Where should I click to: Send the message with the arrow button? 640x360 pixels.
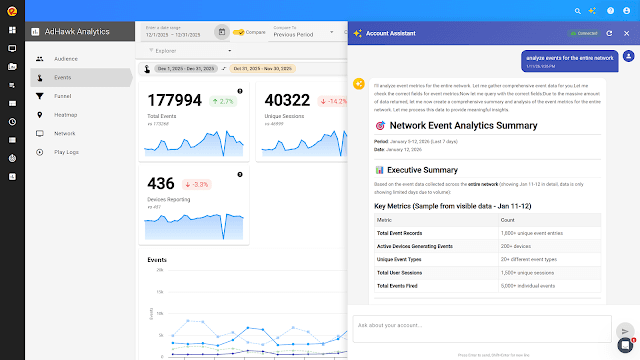(x=625, y=331)
